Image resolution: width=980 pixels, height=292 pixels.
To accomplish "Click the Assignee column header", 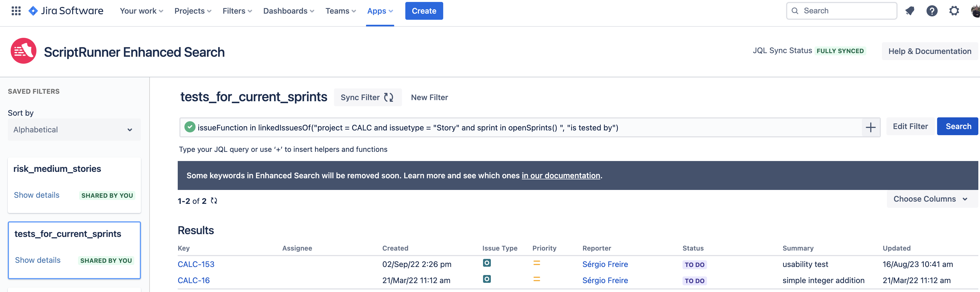I will point(297,248).
